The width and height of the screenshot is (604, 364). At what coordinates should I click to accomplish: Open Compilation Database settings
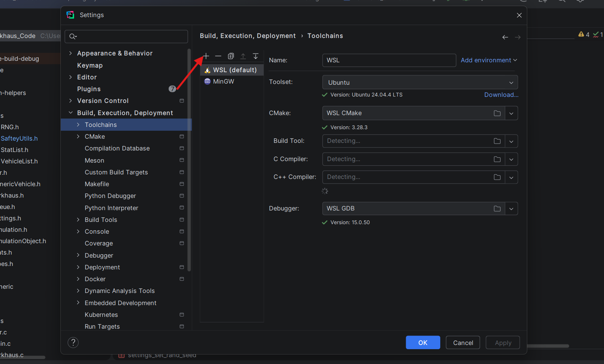(117, 148)
